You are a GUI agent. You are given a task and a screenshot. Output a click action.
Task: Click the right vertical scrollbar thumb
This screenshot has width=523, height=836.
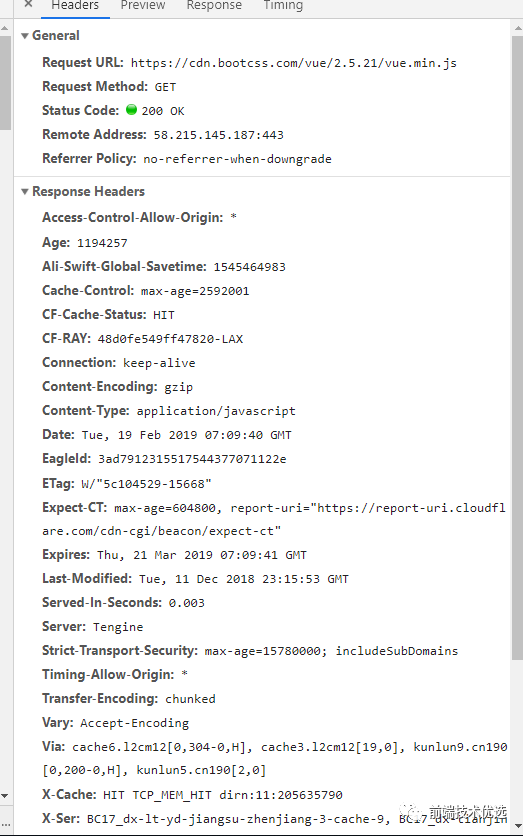click(x=517, y=348)
